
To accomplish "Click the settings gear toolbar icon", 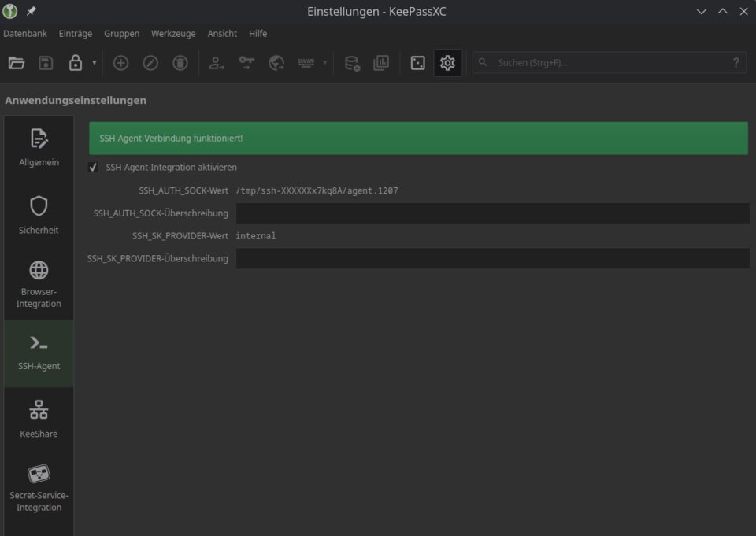I will pyautogui.click(x=447, y=63).
